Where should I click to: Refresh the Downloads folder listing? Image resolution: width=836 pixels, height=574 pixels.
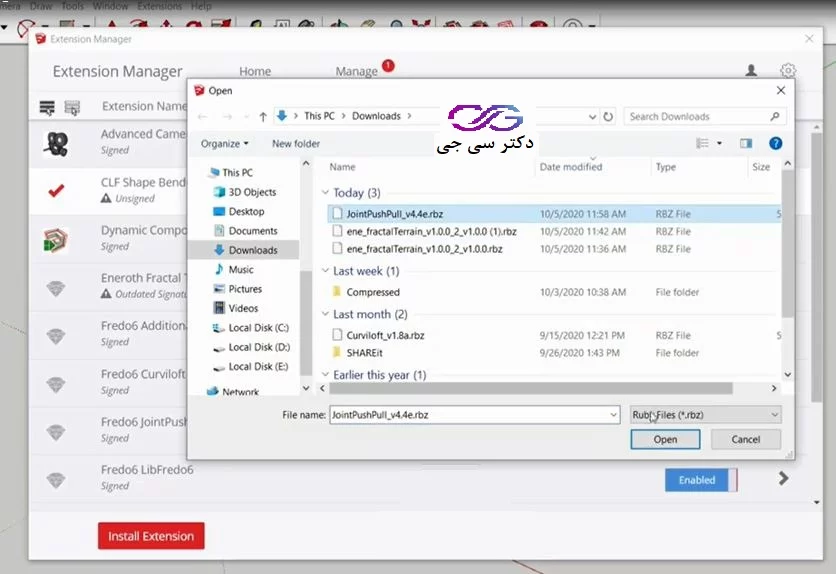click(x=608, y=116)
